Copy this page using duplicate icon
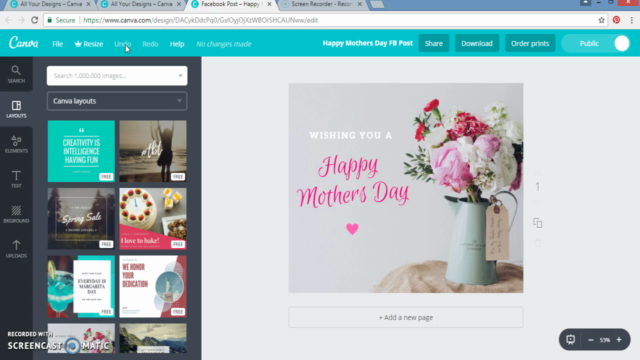The image size is (640, 360). pyautogui.click(x=538, y=223)
